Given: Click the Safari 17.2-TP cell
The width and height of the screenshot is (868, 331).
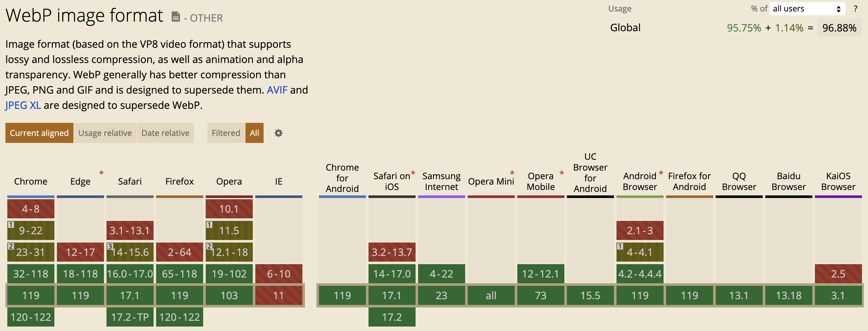Looking at the screenshot, I should click(130, 317).
